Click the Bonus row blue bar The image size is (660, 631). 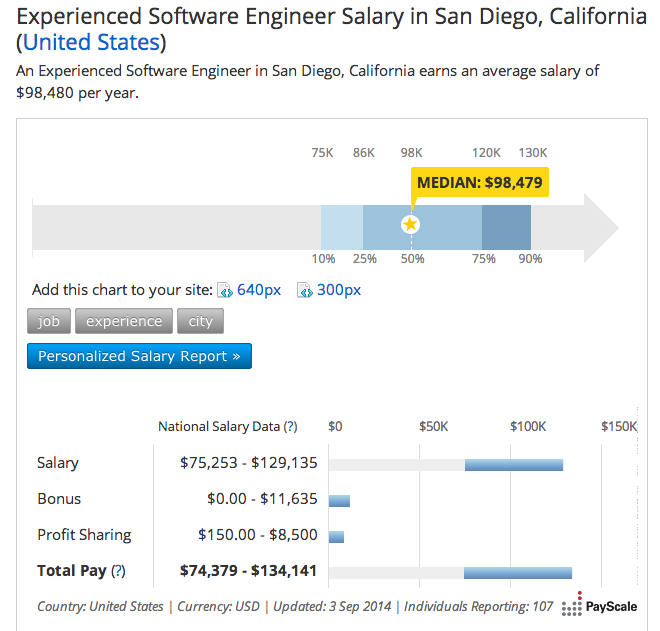339,500
